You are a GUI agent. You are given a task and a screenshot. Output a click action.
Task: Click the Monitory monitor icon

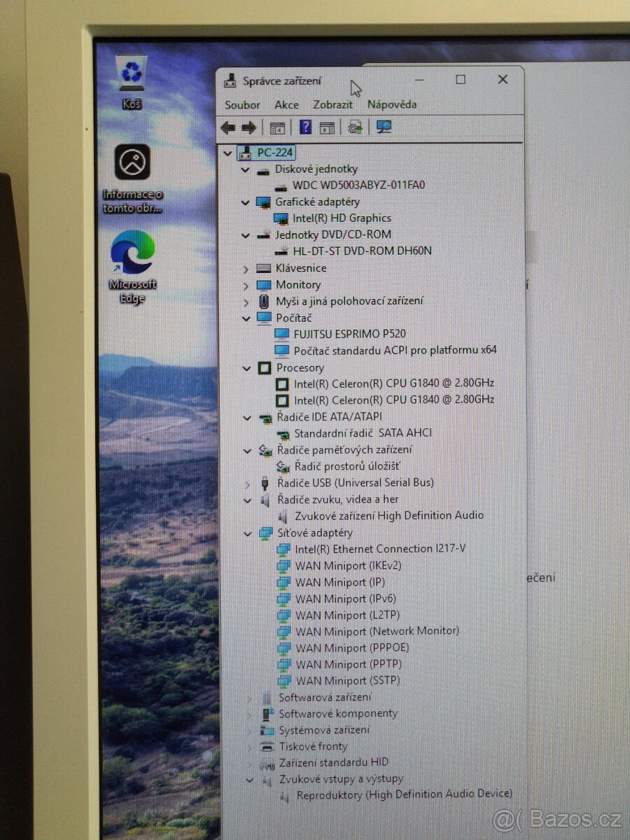(x=263, y=285)
